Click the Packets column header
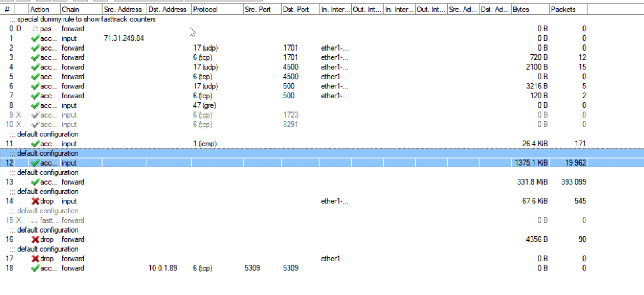The height and width of the screenshot is (295, 644). [x=569, y=10]
